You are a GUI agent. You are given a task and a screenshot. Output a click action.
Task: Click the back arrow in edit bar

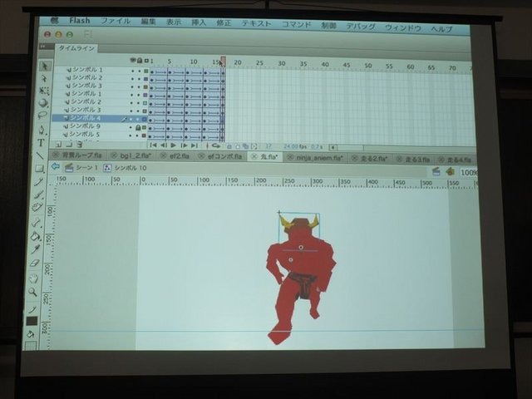point(55,166)
